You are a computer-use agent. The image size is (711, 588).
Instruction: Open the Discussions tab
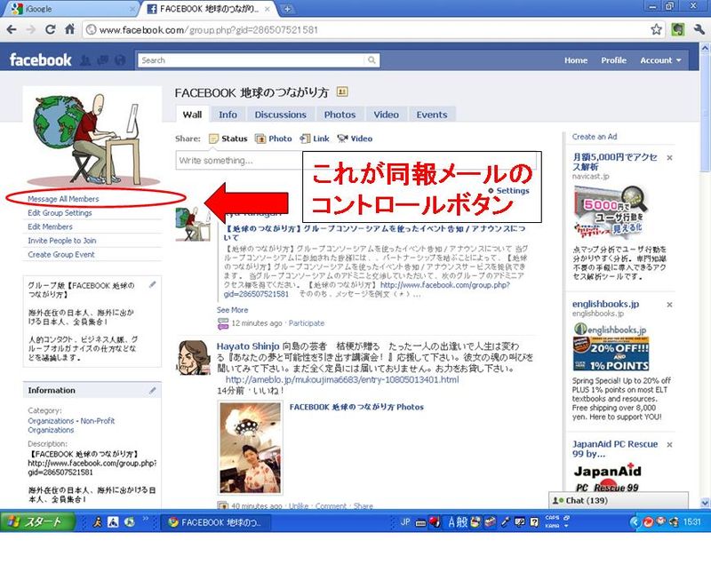280,115
